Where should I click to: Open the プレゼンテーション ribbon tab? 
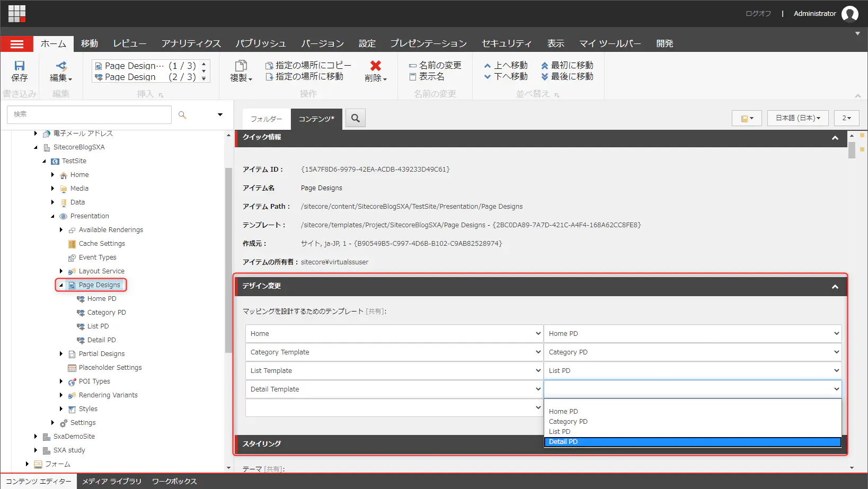click(428, 43)
